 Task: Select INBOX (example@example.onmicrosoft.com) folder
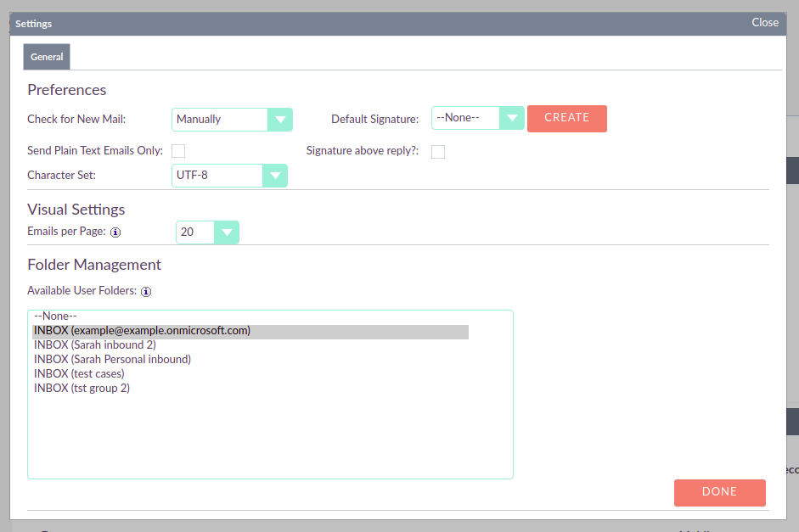coord(140,331)
